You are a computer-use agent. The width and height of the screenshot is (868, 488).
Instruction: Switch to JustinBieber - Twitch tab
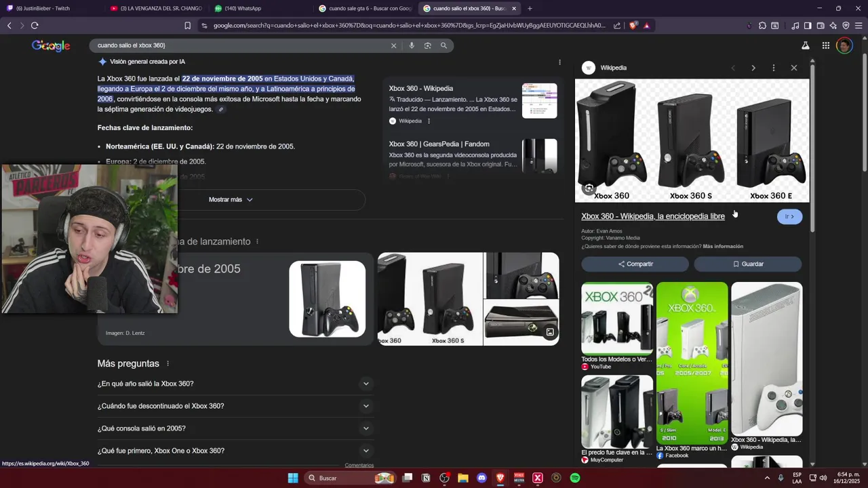[x=53, y=8]
